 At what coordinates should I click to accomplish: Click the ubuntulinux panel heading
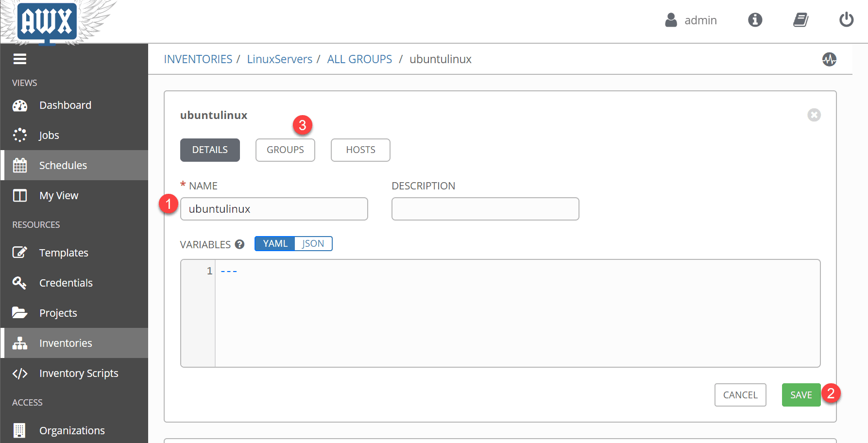(x=214, y=115)
